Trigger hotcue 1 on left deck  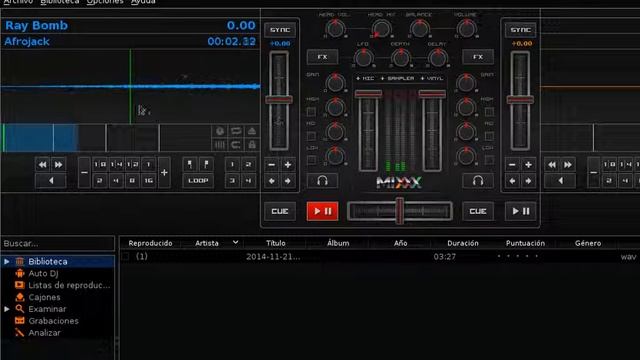point(232,164)
